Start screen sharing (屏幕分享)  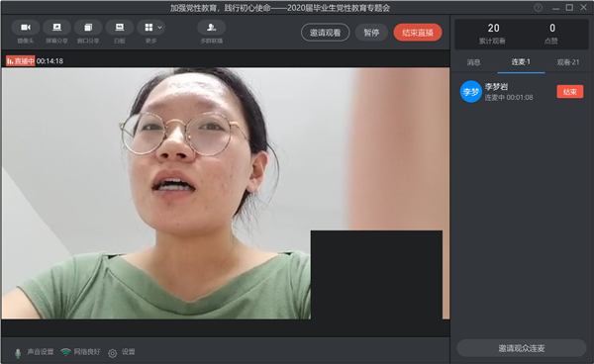[56, 28]
